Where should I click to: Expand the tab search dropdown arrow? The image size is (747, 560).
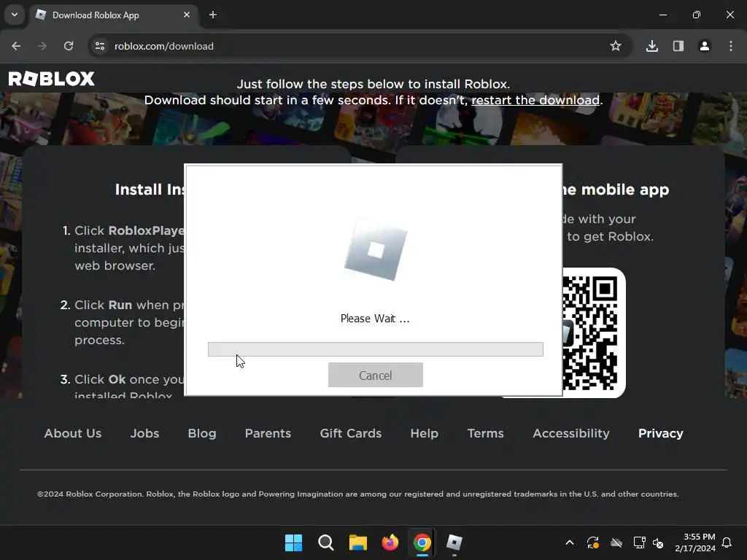[x=15, y=15]
